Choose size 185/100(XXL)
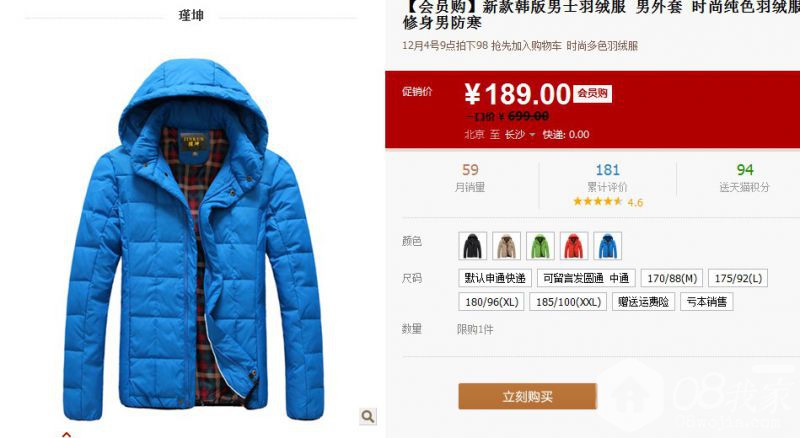The width and height of the screenshot is (800, 438). pyautogui.click(x=568, y=302)
